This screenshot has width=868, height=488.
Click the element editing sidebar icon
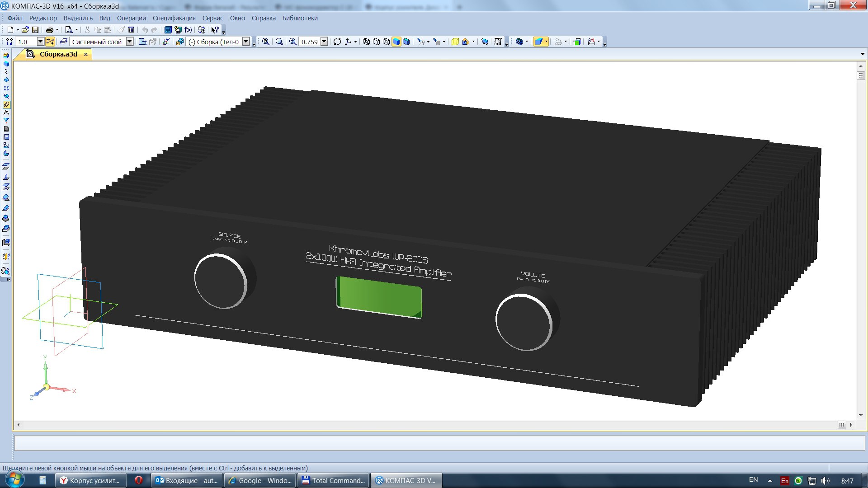6,55
